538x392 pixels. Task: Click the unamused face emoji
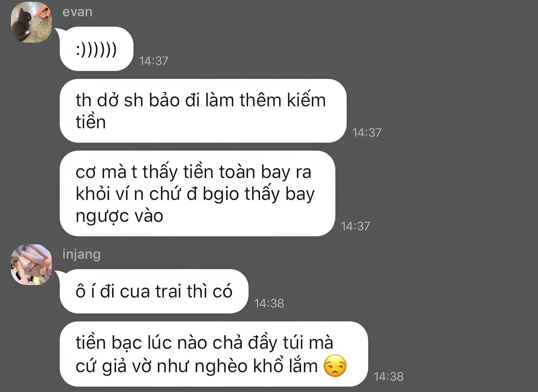click(x=335, y=366)
